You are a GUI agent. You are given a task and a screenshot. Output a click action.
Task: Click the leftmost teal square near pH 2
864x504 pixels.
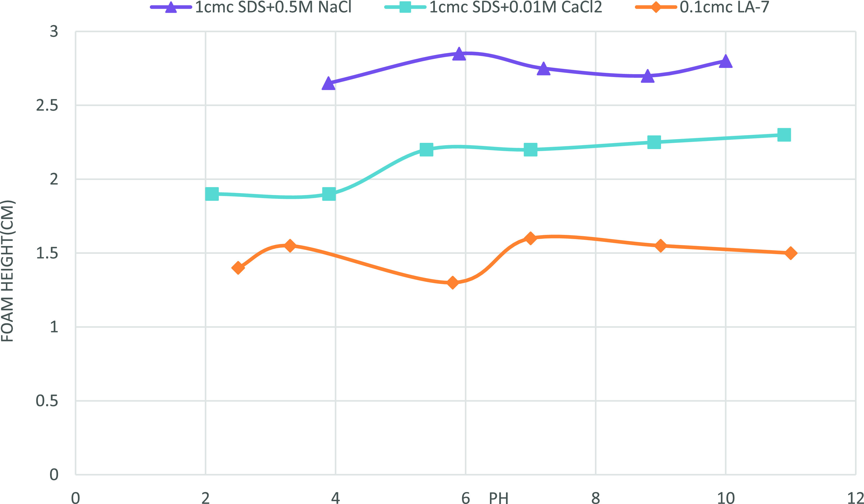click(x=212, y=194)
